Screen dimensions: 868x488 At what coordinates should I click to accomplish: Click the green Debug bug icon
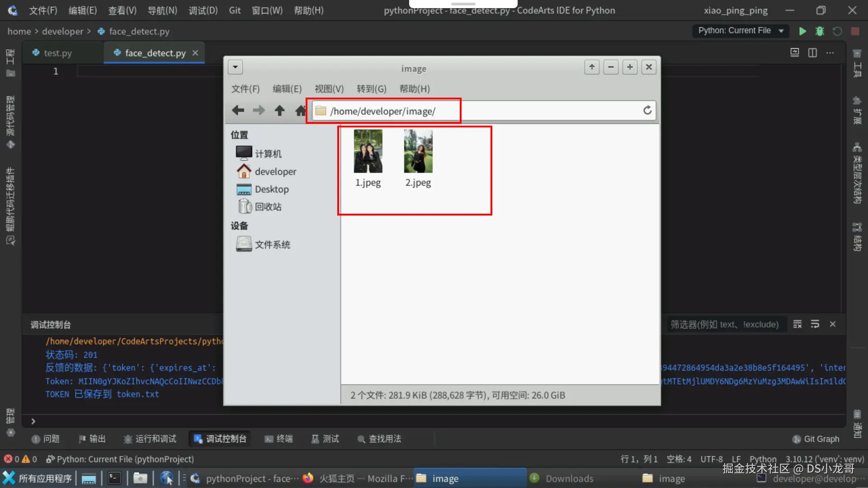[820, 31]
